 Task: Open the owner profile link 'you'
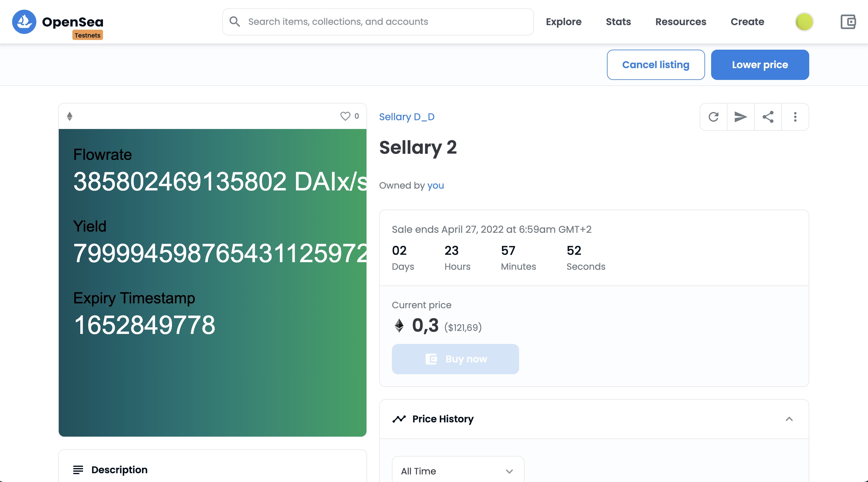click(x=435, y=186)
